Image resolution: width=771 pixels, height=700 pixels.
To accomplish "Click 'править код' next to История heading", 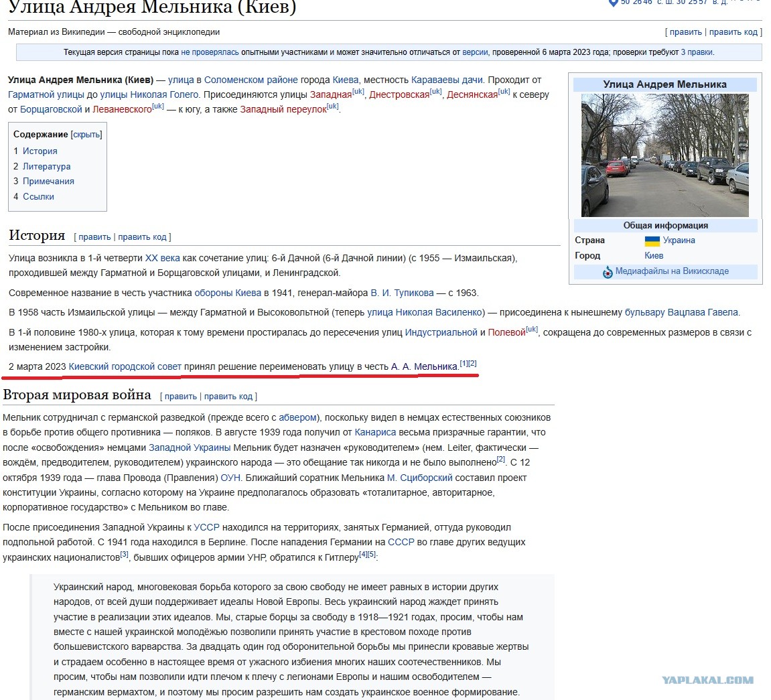I will point(142,237).
